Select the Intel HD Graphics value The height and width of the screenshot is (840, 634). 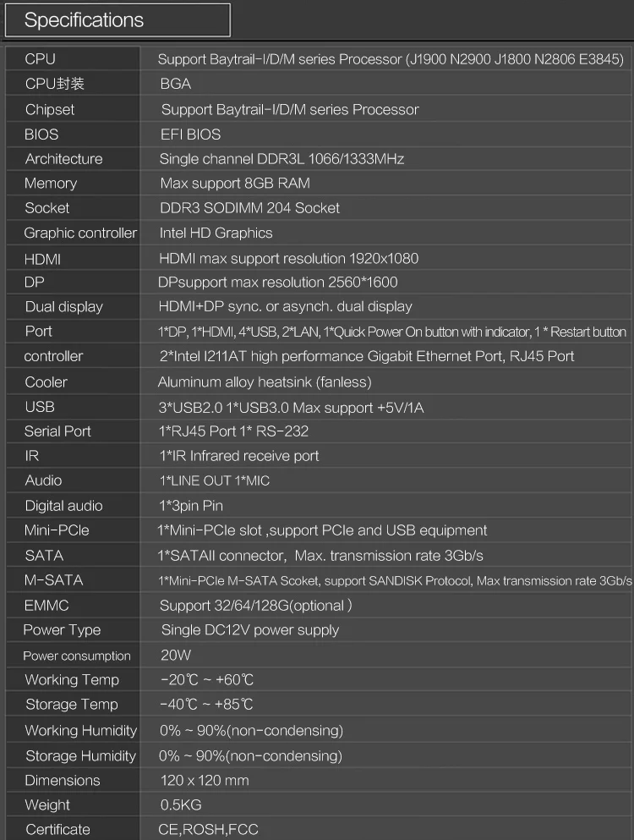pos(216,233)
